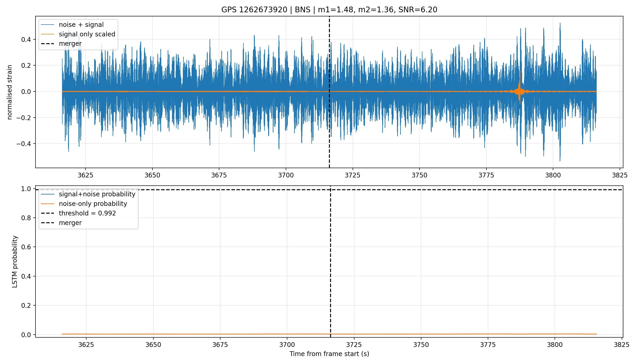
Task: Select the 'signal only scaled' legend entry
Action: click(78, 34)
